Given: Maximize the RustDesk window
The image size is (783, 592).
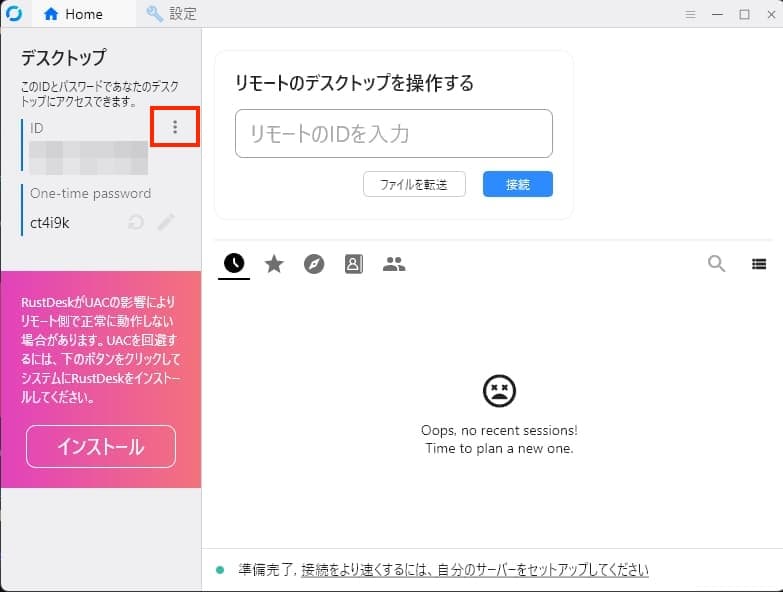Looking at the screenshot, I should (745, 14).
